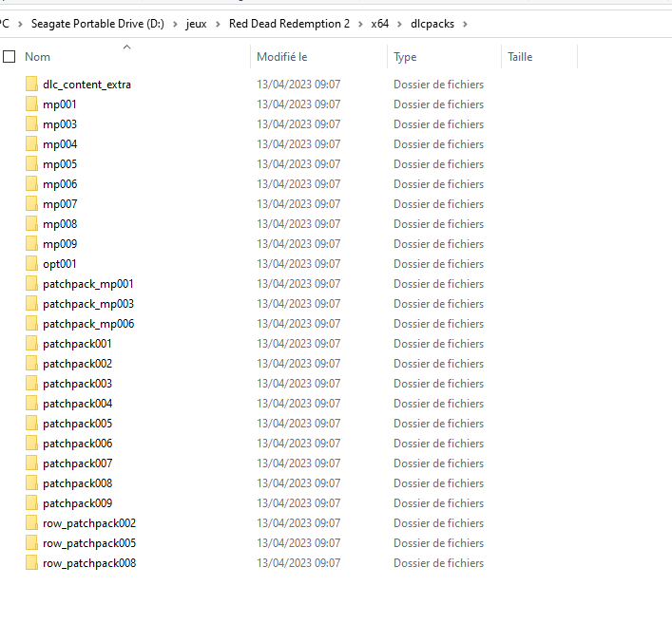The width and height of the screenshot is (672, 624).
Task: Click the row_patchpack005 folder icon
Action: pos(31,543)
